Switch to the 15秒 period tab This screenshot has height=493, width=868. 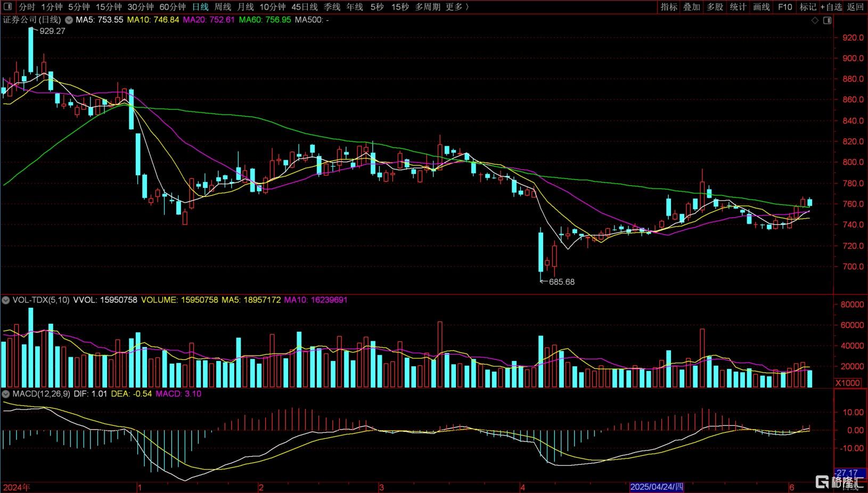(400, 7)
